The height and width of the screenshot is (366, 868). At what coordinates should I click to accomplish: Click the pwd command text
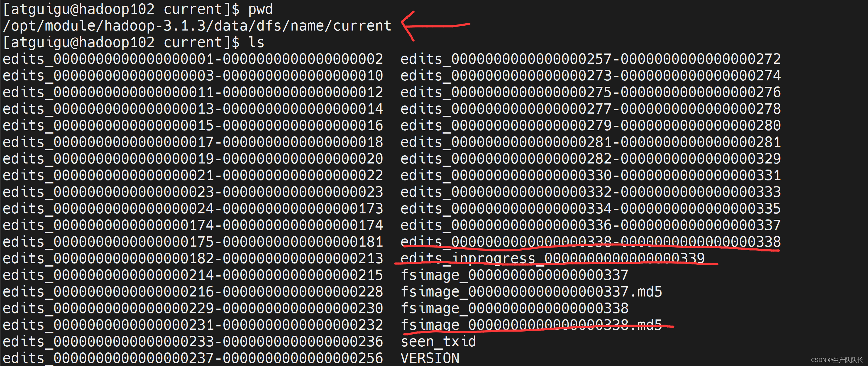(260, 9)
